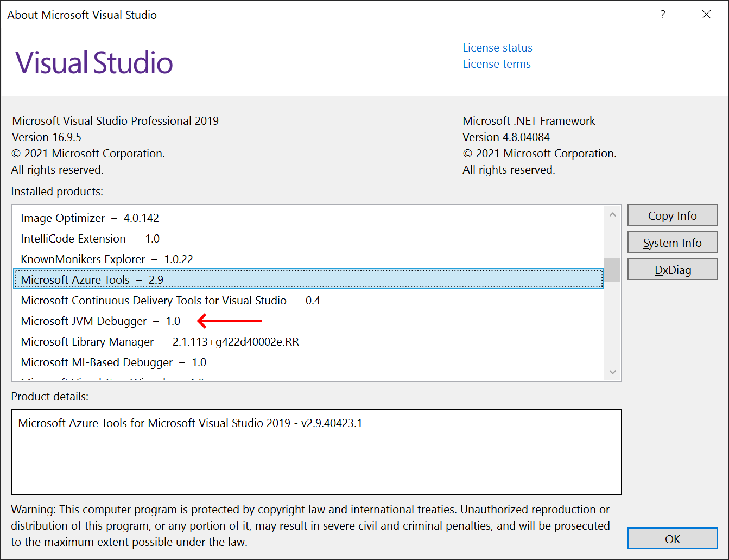Select Microsoft Azure Tools entry

[x=308, y=279]
